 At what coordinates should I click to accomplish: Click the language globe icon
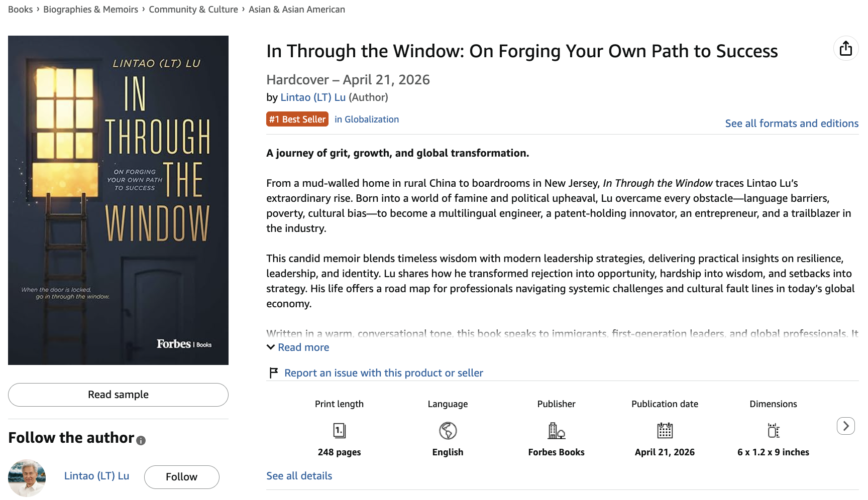coord(448,431)
